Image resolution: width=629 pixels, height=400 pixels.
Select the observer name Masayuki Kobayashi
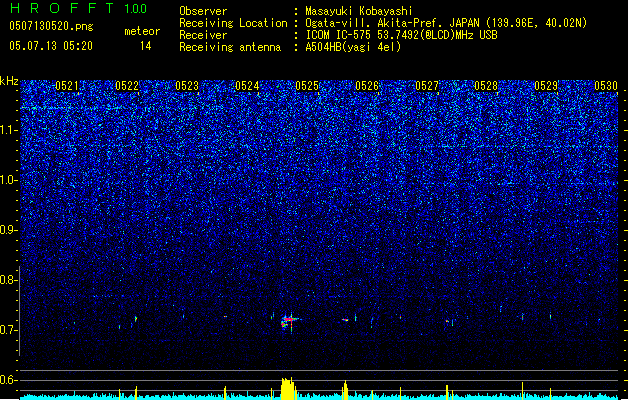pos(359,11)
